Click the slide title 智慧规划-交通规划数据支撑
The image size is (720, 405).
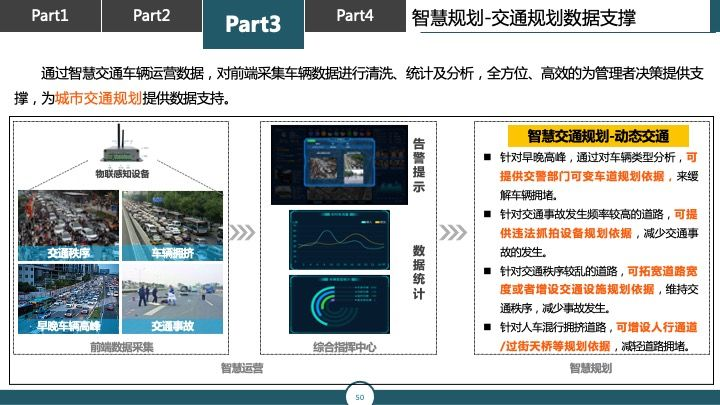[523, 18]
